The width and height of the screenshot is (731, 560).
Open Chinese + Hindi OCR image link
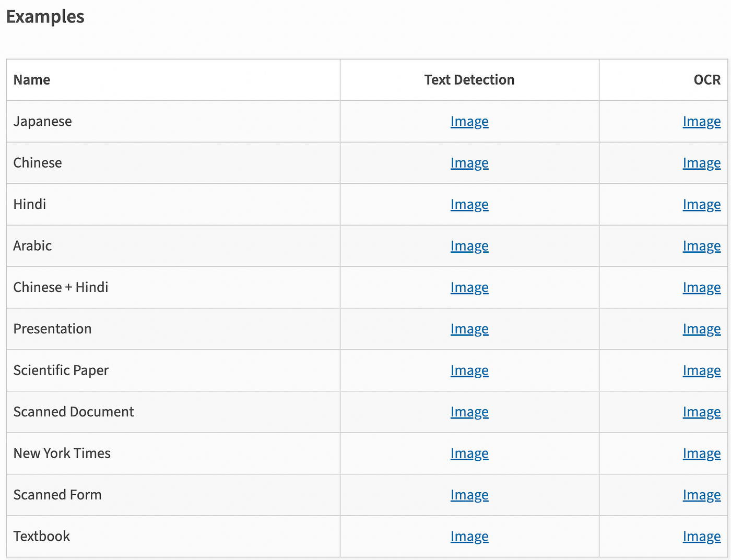pos(702,288)
